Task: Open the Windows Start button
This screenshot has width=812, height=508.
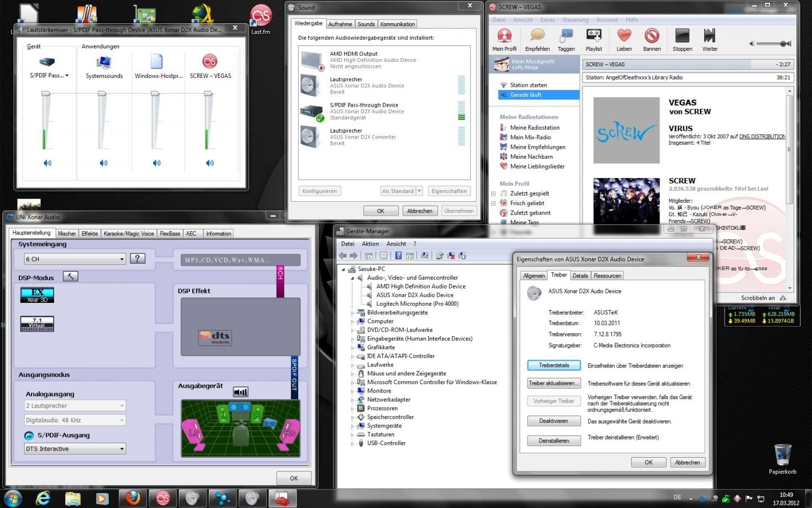Action: (x=12, y=497)
